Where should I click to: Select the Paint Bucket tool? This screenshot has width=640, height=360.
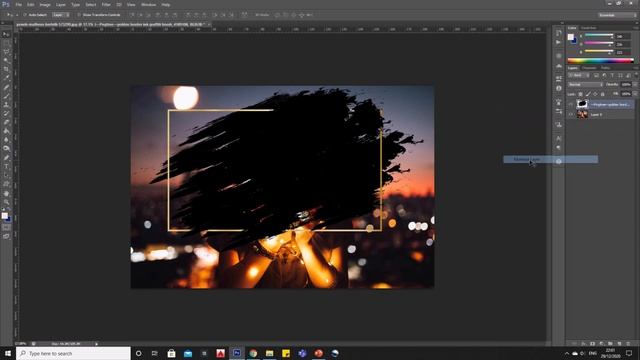click(6, 131)
